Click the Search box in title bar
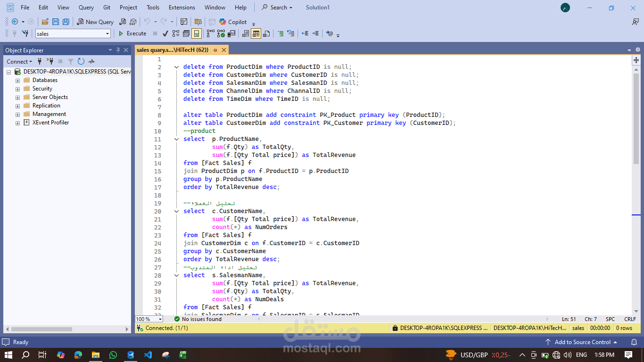The height and width of the screenshot is (362, 644). coord(277,8)
